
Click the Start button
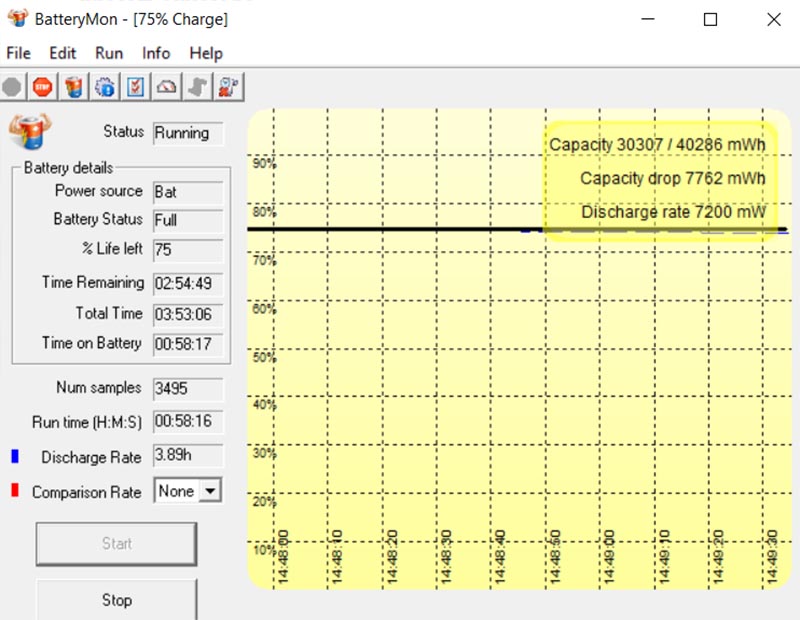[116, 543]
